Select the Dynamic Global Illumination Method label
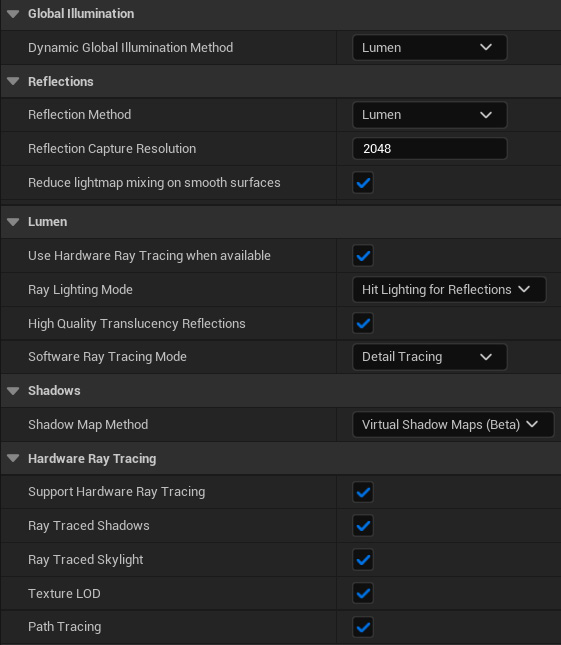 pyautogui.click(x=130, y=48)
